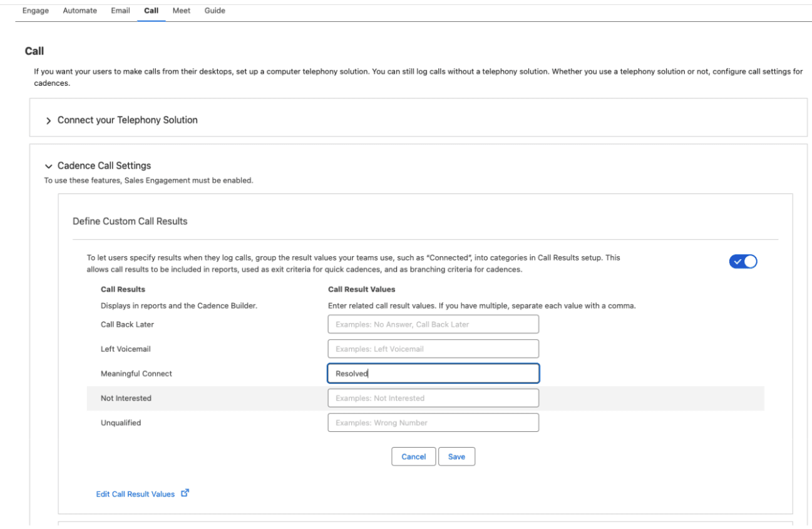The width and height of the screenshot is (812, 529).
Task: Open the Guide tab
Action: 215,11
